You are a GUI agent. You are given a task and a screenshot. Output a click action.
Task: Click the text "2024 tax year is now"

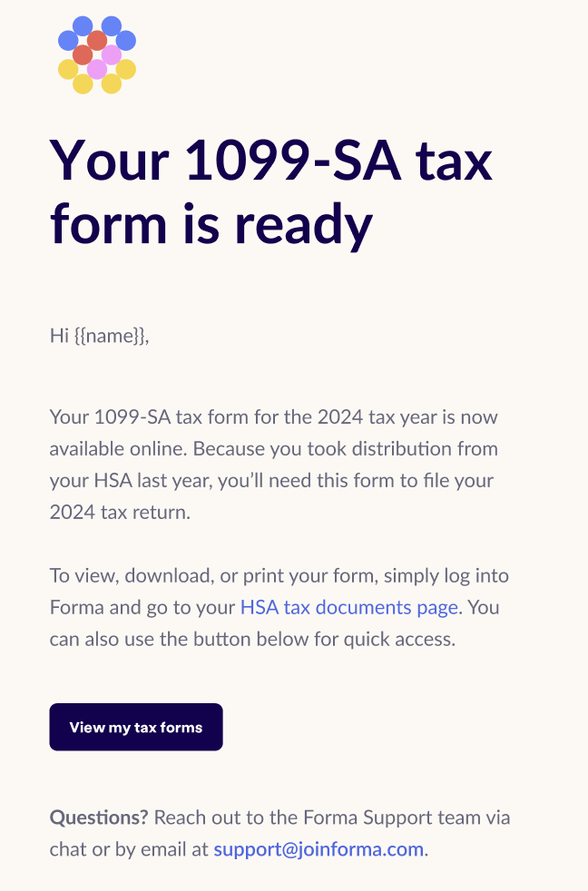[x=407, y=417]
